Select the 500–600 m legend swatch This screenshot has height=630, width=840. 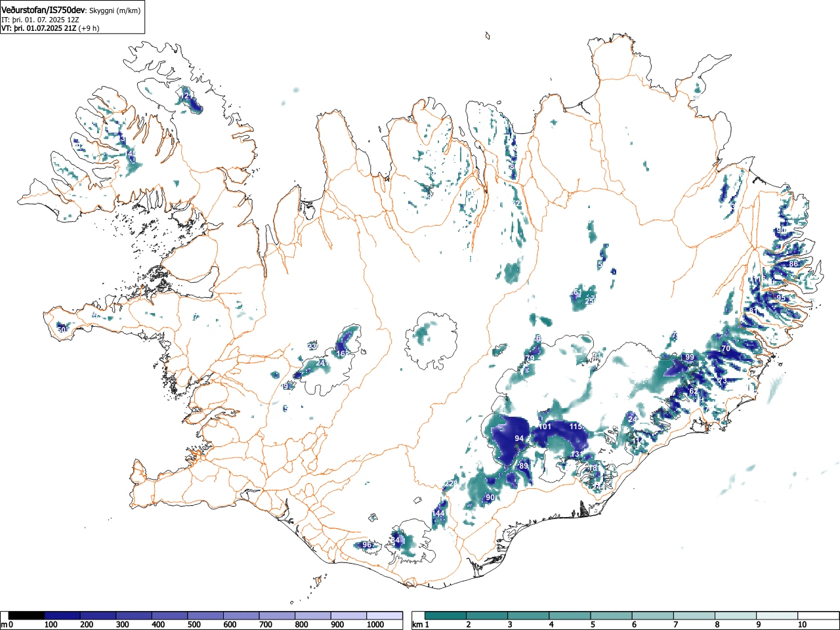pos(206,616)
